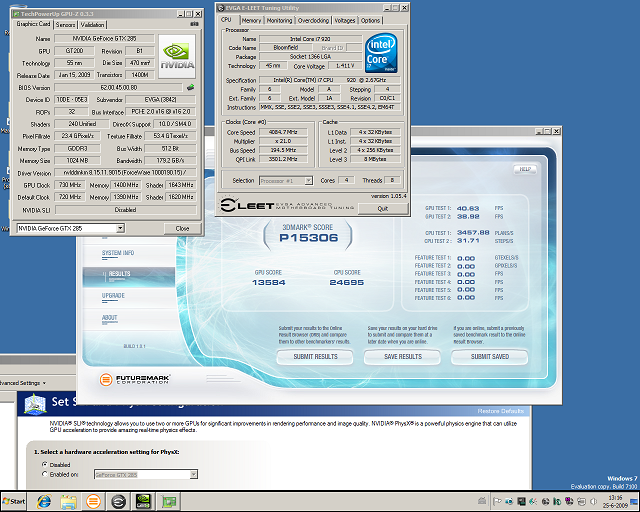Click the Restore Defaults link
Viewport: 640px width, 512px height.
501,411
